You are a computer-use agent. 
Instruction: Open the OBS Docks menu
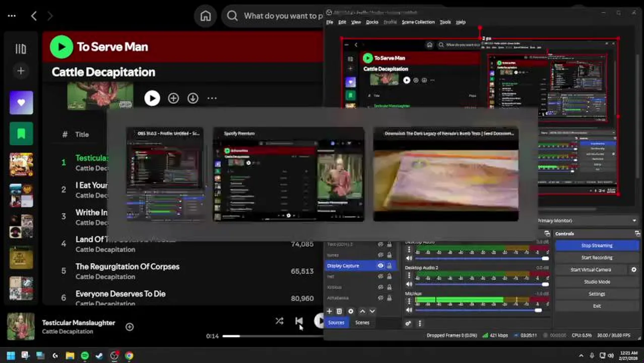click(x=372, y=22)
